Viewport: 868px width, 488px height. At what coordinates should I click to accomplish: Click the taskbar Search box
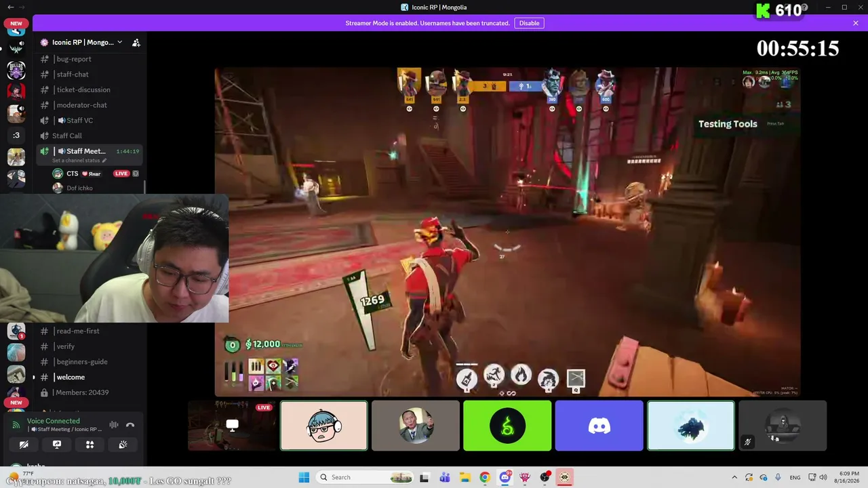(x=363, y=477)
